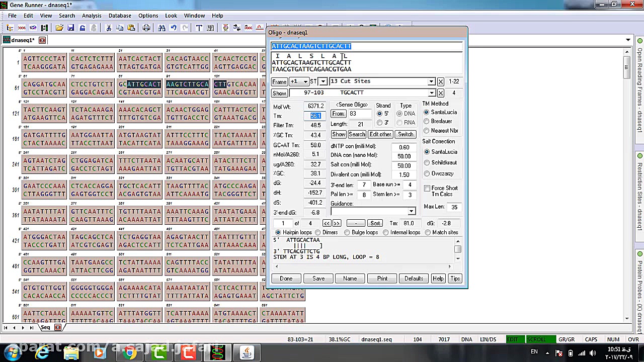Switch to the Seq bottom tab

pos(45,328)
